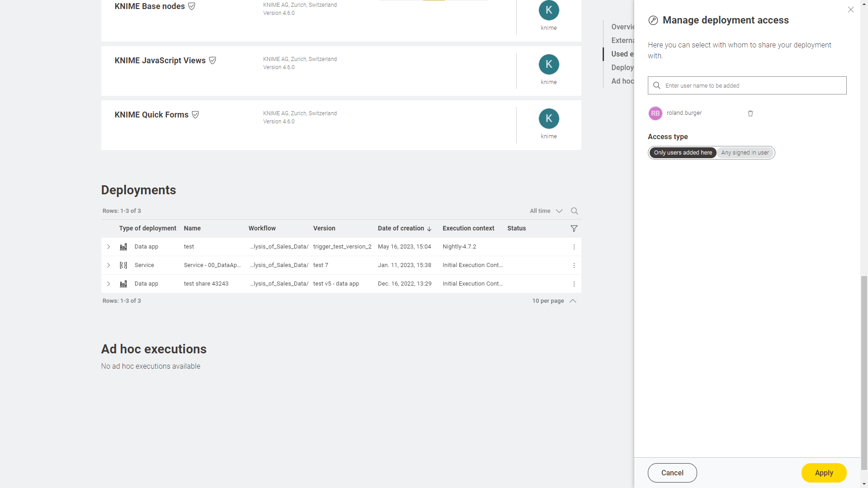868x488 pixels.
Task: Click the overflow menu icon for Service deployment
Action: tap(574, 265)
